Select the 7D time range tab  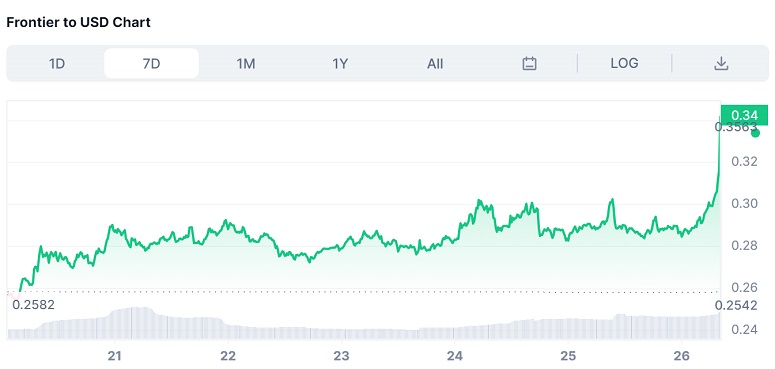[151, 63]
